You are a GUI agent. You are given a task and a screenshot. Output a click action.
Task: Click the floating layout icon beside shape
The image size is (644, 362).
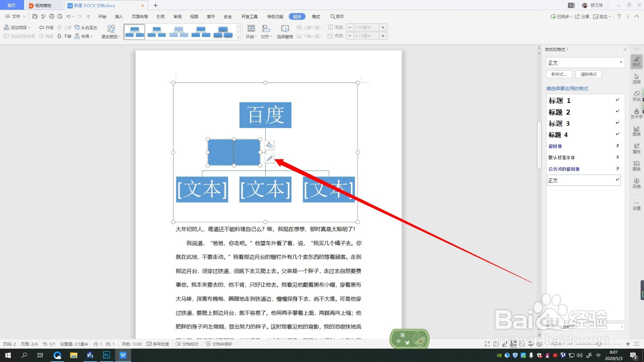pos(269,145)
